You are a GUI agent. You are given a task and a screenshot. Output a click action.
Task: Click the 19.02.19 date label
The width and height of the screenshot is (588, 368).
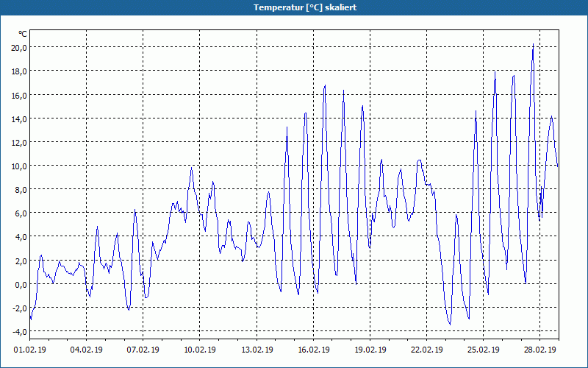(x=370, y=350)
